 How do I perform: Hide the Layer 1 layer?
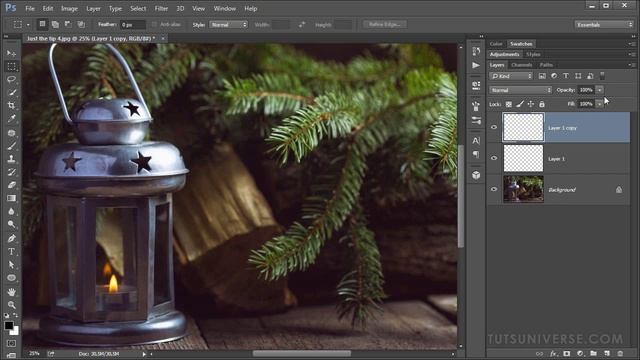[494, 158]
